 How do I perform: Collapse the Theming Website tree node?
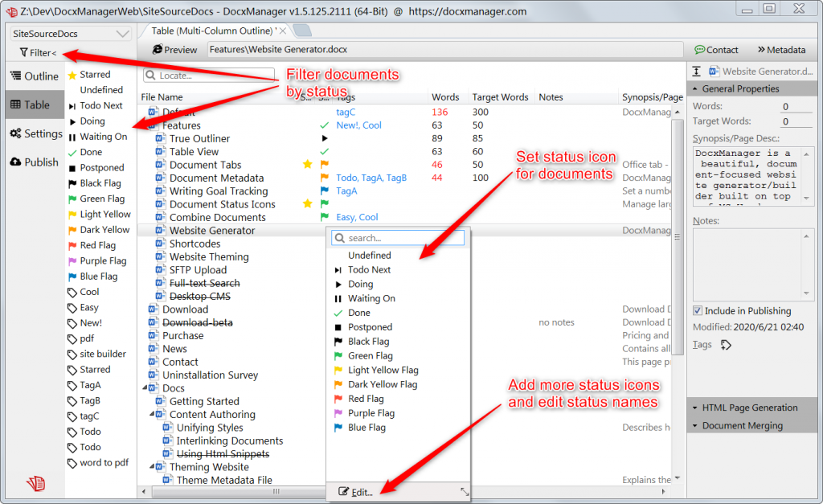[x=152, y=467]
